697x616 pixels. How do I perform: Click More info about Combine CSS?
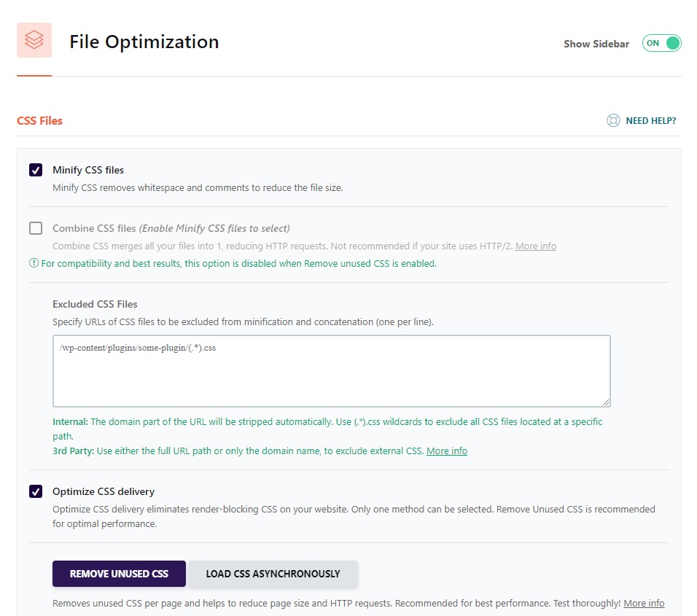[536, 246]
